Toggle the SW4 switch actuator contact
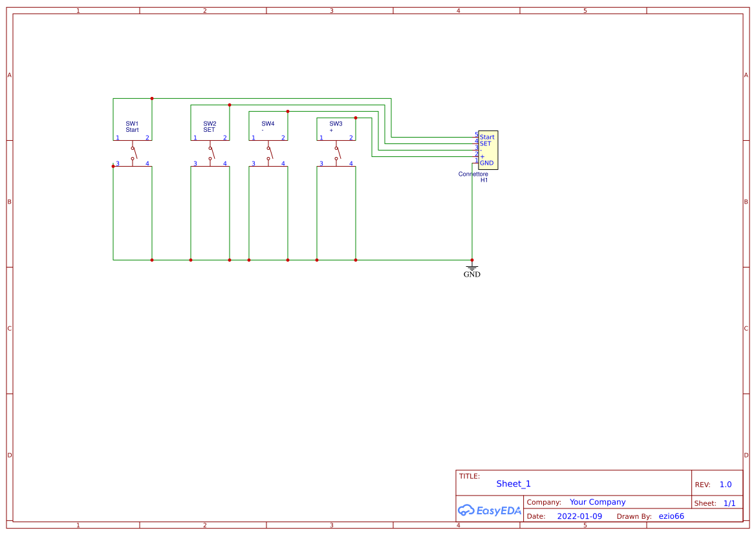This screenshot has height=535, width=756. [x=270, y=153]
